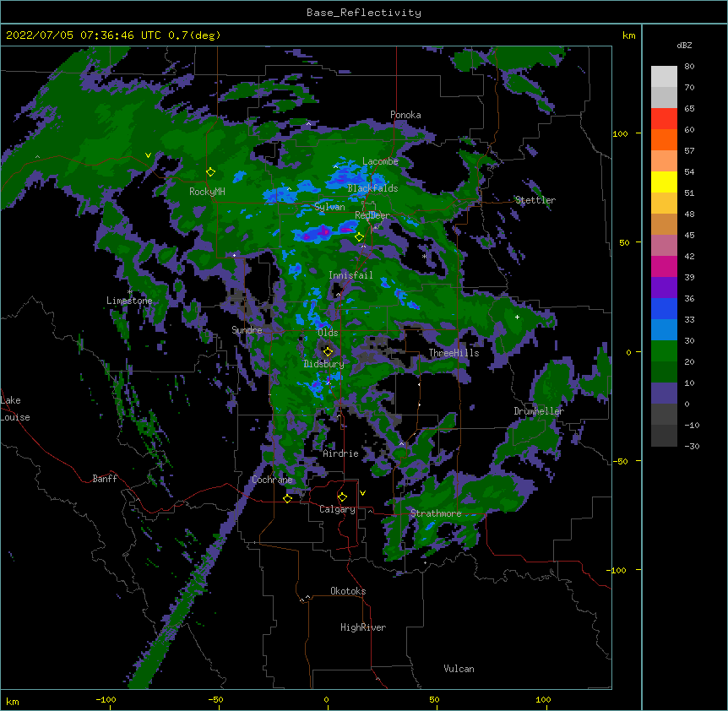Click the HighRiver label
The image size is (728, 711).
pos(363,627)
